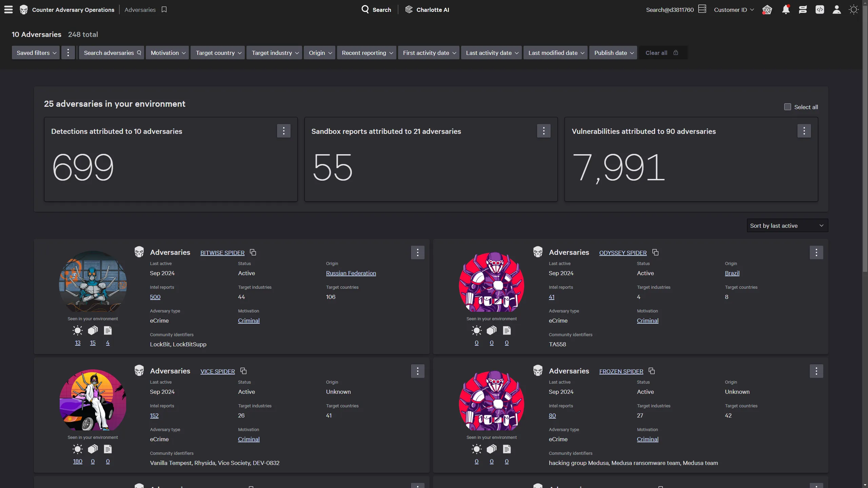The width and height of the screenshot is (868, 488).
Task: Click BITWISE SPIDER sandbox cube icon
Action: click(93, 330)
